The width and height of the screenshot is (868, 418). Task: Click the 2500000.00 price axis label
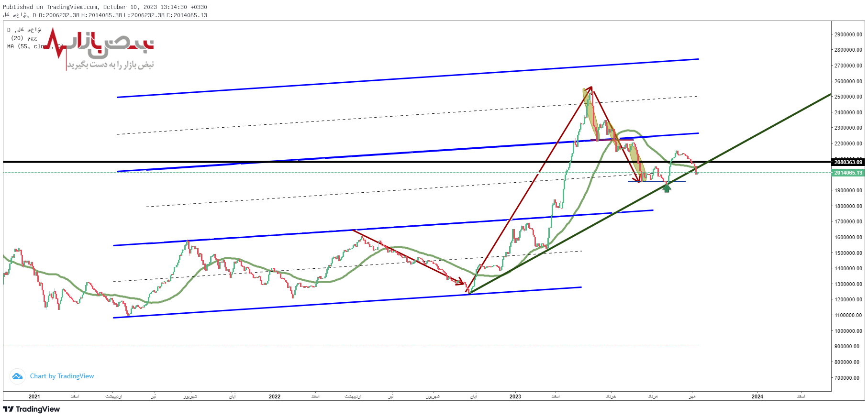tap(848, 97)
